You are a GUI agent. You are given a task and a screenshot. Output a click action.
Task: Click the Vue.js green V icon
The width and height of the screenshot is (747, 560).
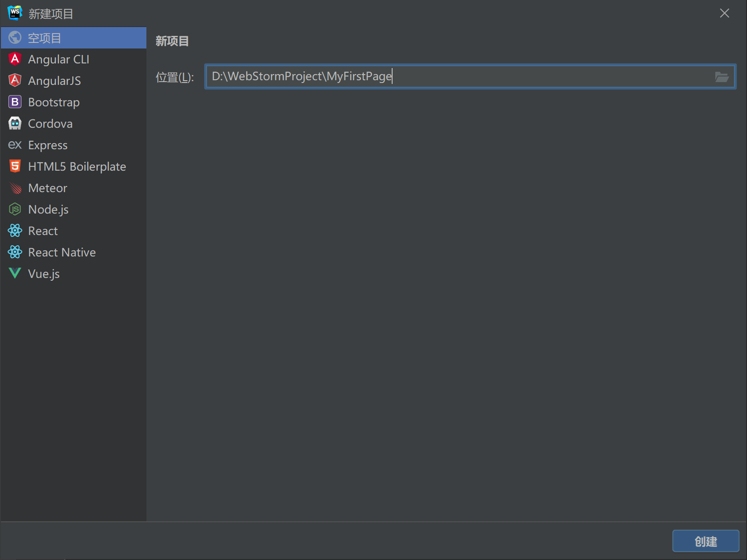coord(15,273)
